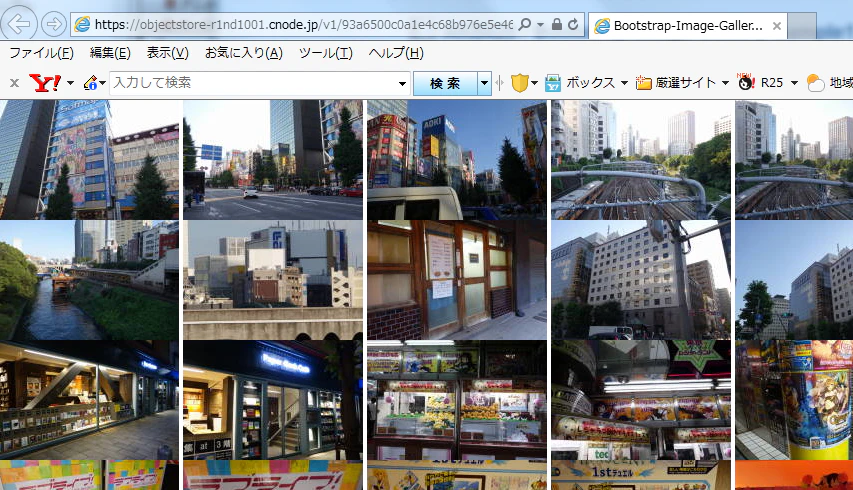
Task: Expand the R25 dropdown arrow
Action: (794, 83)
